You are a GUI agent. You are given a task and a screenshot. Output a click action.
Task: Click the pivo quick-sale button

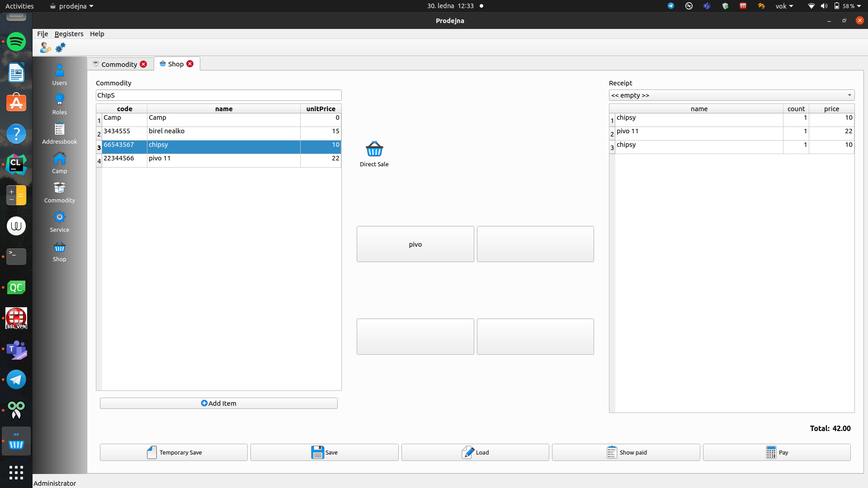point(415,244)
